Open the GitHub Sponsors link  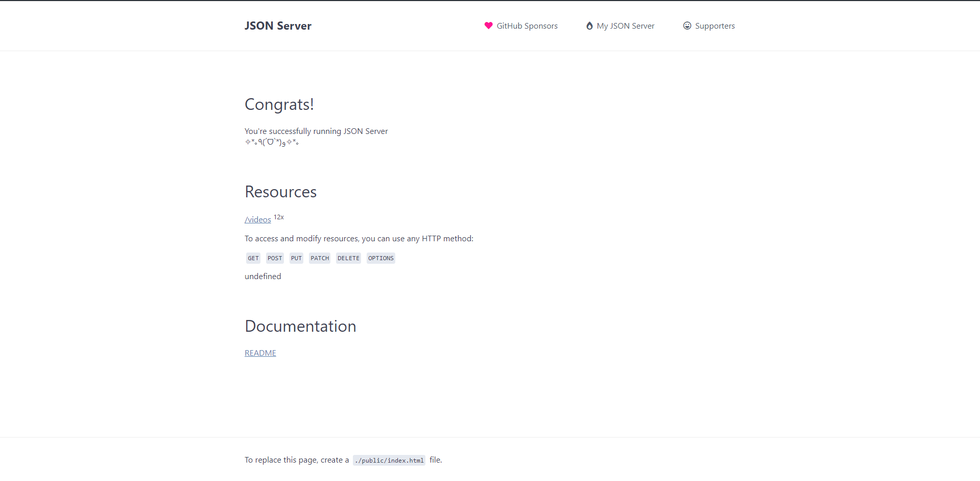pos(521,26)
